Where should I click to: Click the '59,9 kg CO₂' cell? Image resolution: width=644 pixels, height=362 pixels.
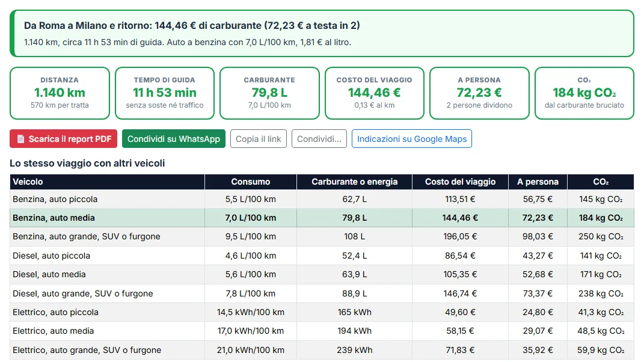[601, 350]
